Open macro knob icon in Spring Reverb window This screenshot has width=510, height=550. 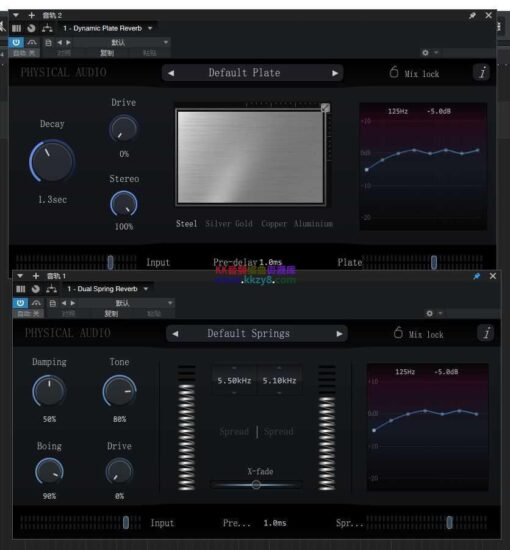click(35, 289)
